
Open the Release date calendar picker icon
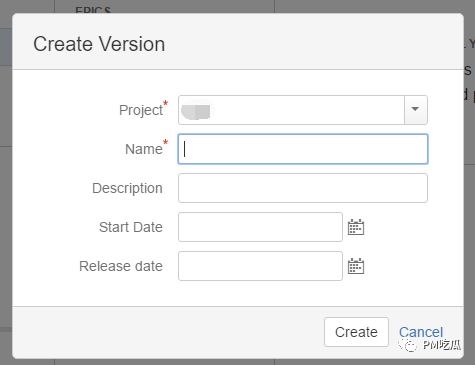(356, 266)
